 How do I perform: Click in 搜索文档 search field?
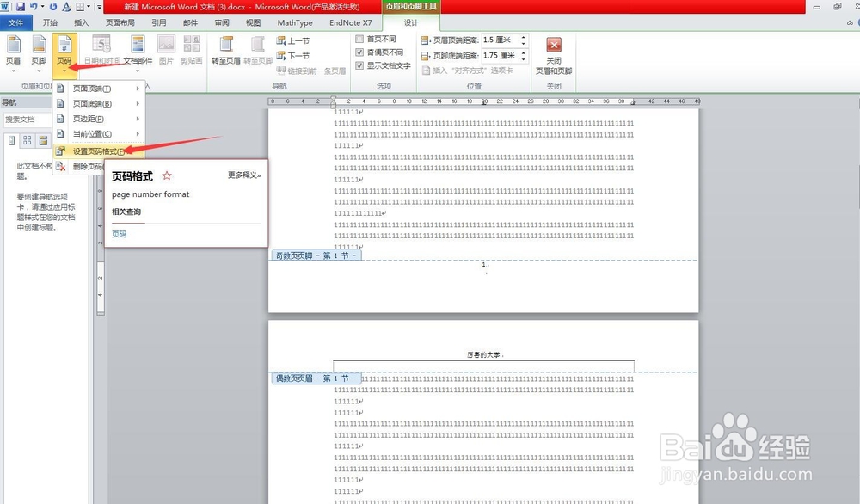[28, 120]
